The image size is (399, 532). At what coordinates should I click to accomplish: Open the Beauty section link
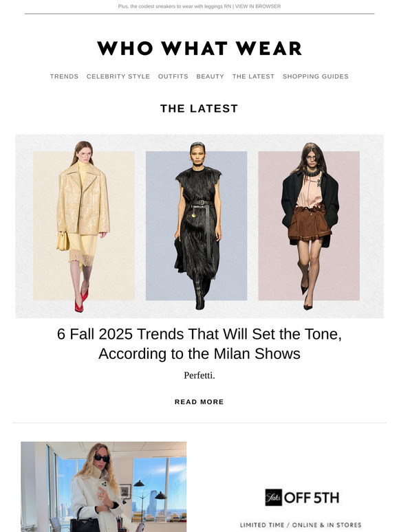coord(211,76)
